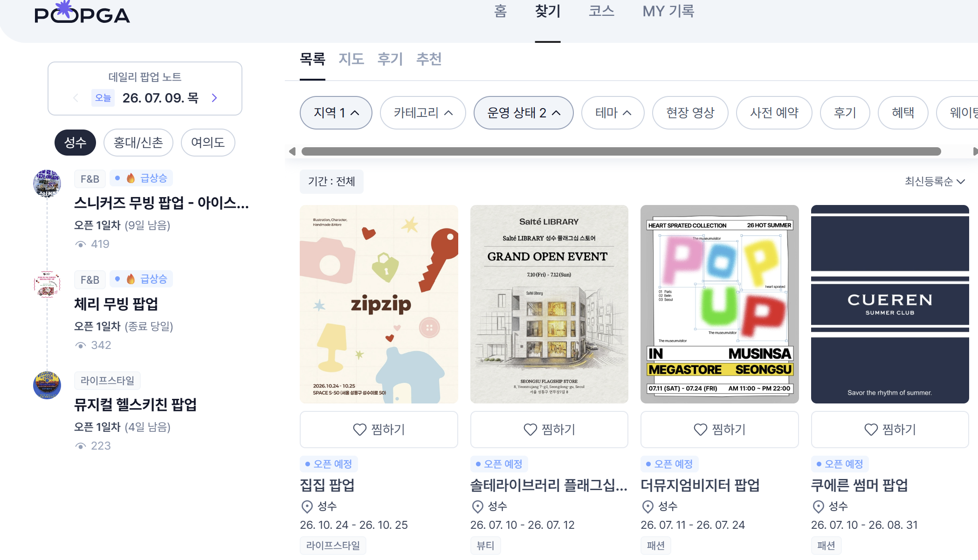The height and width of the screenshot is (560, 978).
Task: Open the MY 기록 navigation tab
Action: [x=668, y=11]
